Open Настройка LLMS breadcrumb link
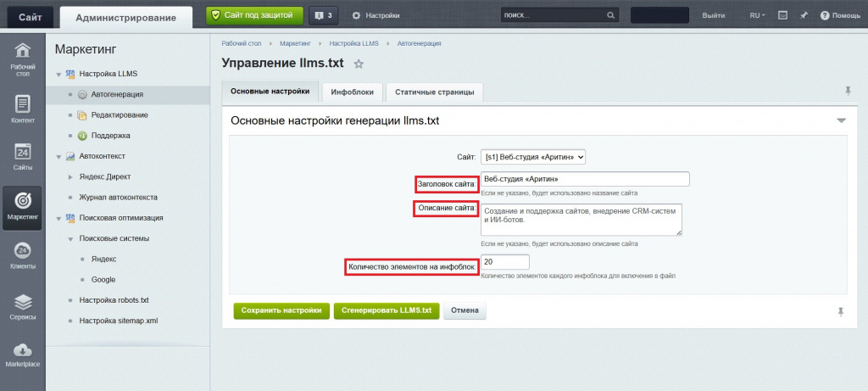 pos(353,43)
